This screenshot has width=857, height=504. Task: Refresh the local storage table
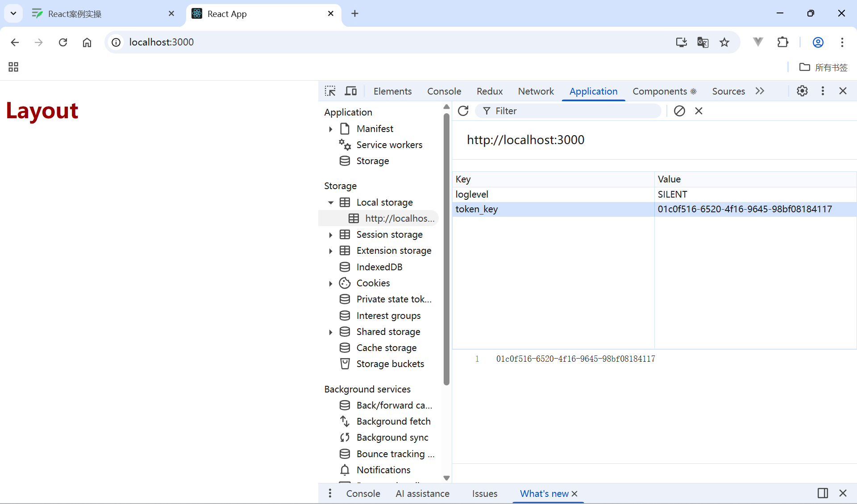point(463,111)
